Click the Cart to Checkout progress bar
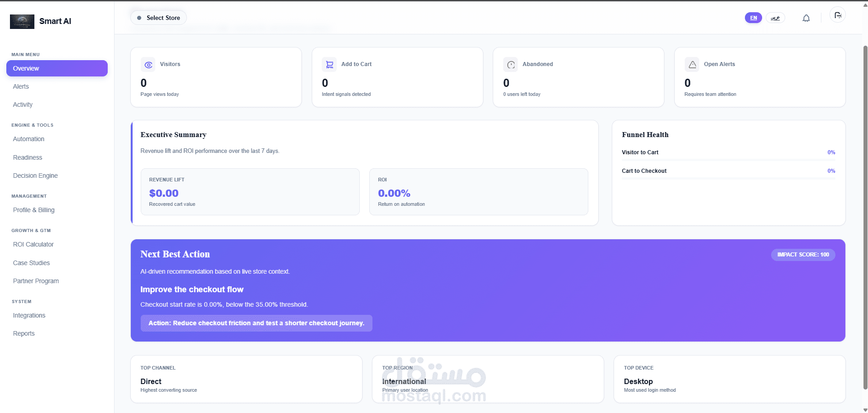The height and width of the screenshot is (413, 868). click(x=729, y=179)
